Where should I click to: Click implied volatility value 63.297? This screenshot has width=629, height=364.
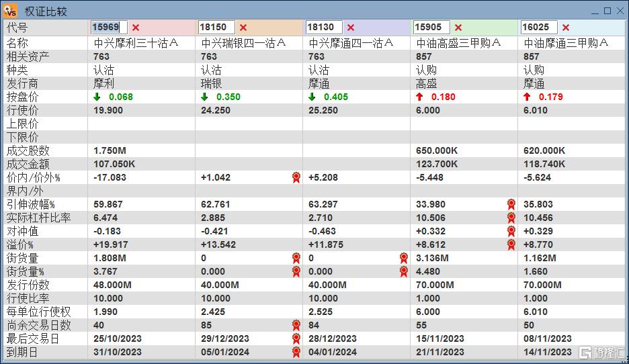[x=323, y=204]
